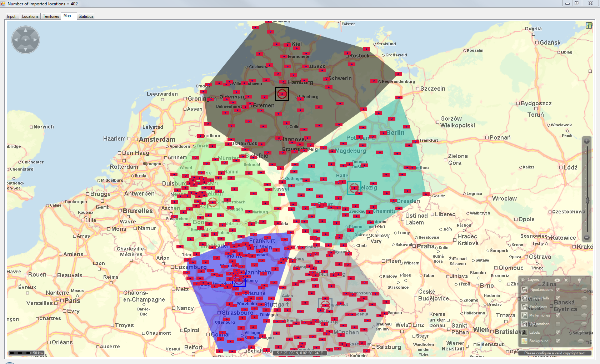Switch to the Statistics tab

point(86,16)
